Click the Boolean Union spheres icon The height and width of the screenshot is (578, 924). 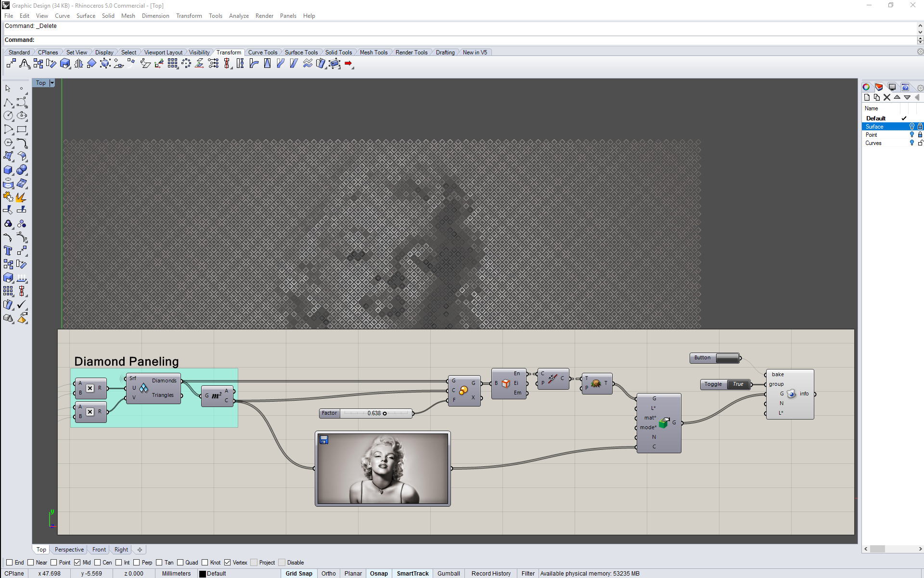click(22, 170)
